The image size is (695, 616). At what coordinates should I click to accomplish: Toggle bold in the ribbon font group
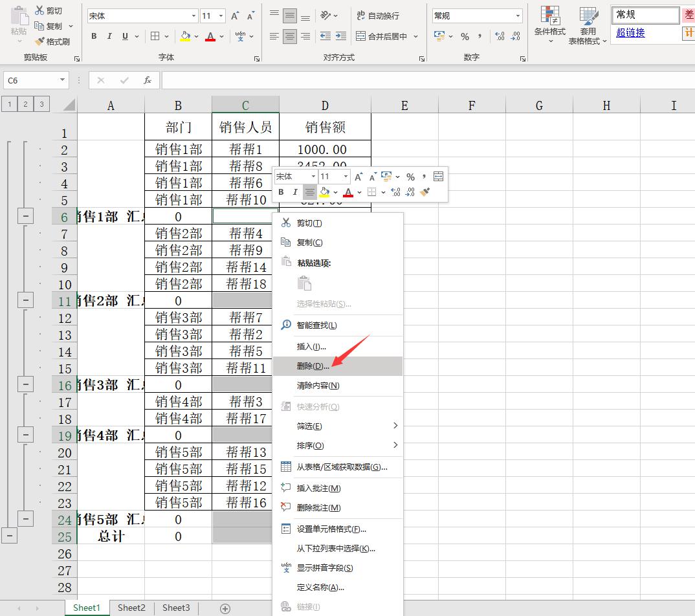pos(94,36)
